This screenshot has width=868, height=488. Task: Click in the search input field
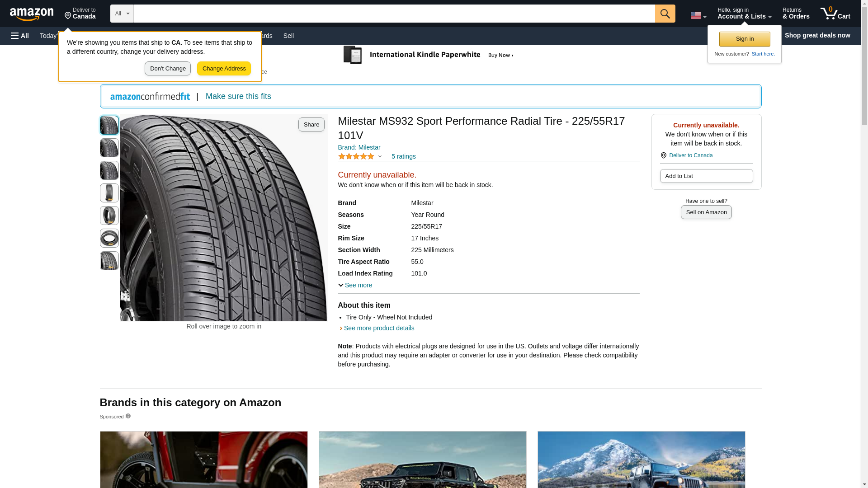click(x=393, y=14)
